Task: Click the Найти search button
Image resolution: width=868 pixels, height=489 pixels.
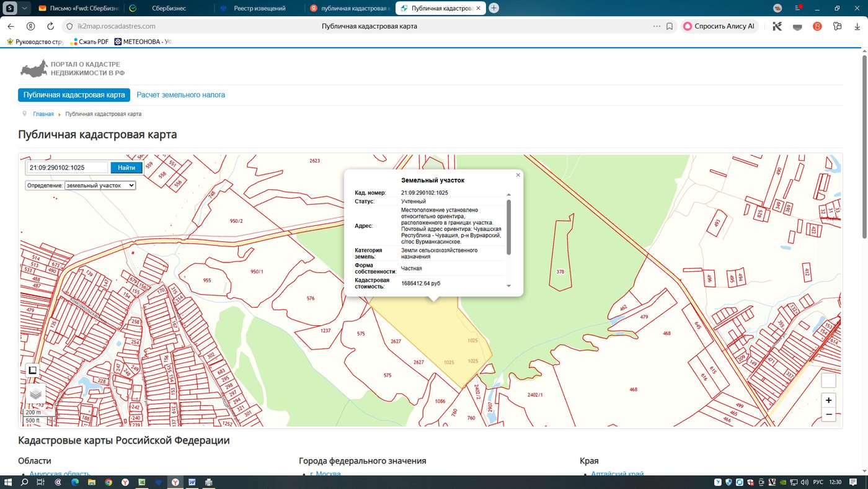Action: pos(126,168)
